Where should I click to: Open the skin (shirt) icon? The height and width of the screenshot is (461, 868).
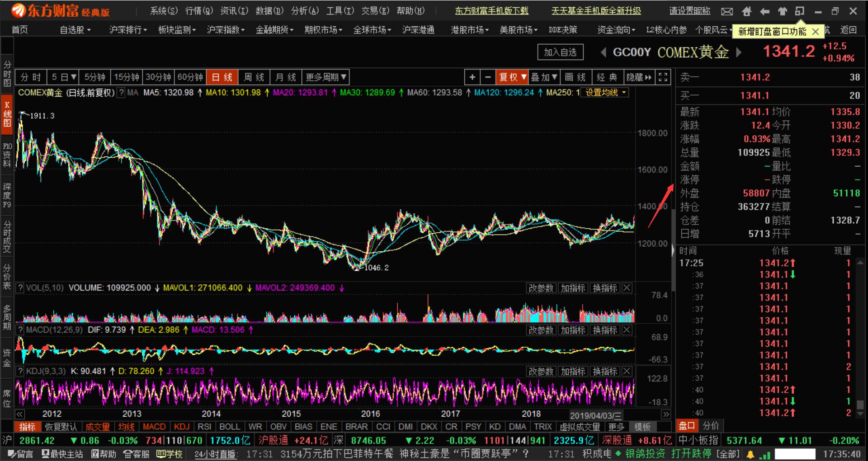click(783, 11)
